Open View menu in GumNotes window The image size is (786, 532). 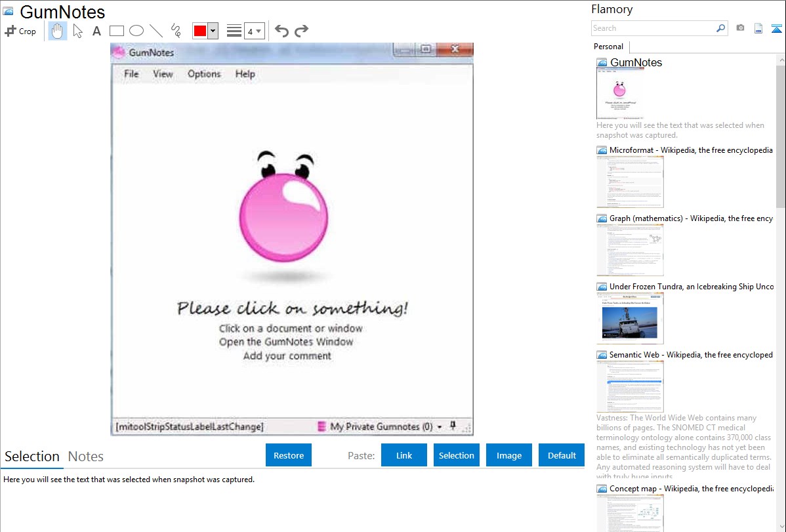pos(163,74)
